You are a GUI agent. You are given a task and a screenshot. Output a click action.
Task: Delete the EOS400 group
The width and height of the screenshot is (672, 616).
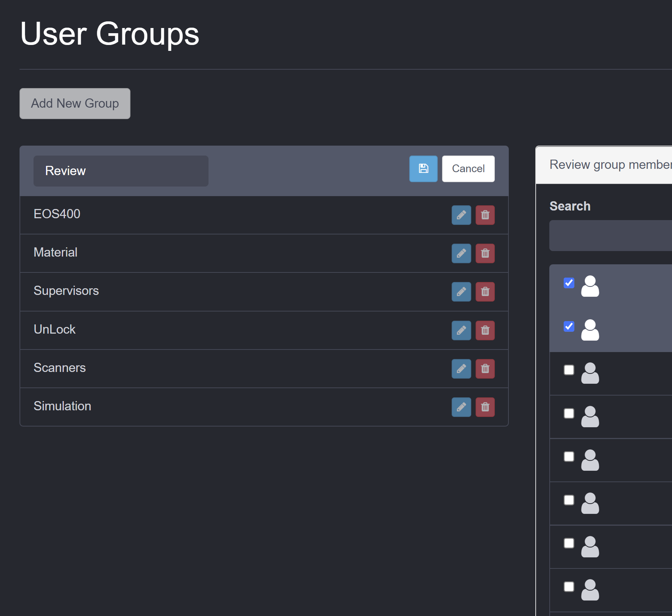point(485,215)
